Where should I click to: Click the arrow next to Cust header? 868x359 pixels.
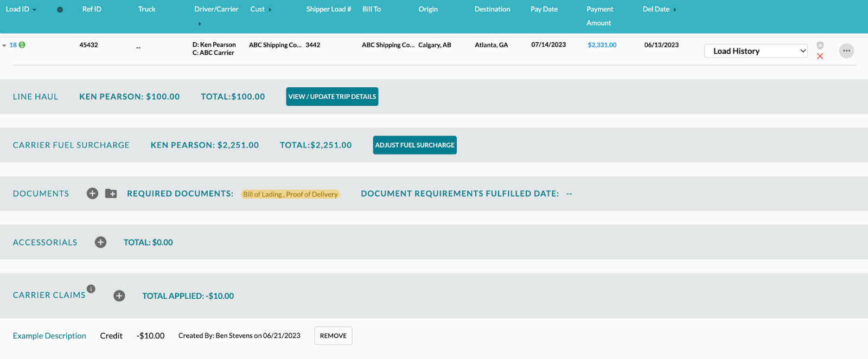(270, 10)
